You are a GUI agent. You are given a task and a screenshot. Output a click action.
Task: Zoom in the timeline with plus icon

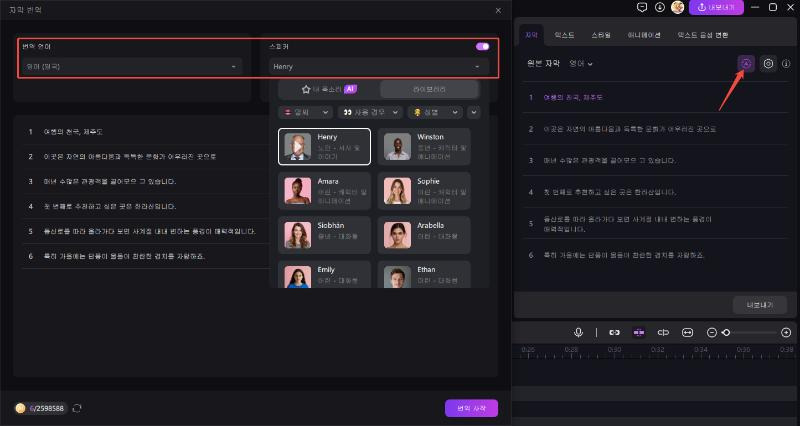(x=786, y=333)
